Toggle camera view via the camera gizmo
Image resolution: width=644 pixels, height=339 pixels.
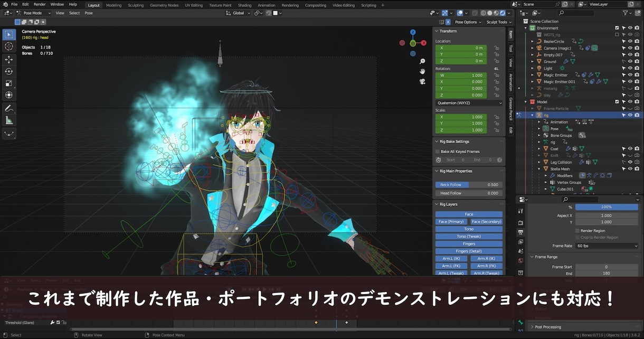[422, 81]
